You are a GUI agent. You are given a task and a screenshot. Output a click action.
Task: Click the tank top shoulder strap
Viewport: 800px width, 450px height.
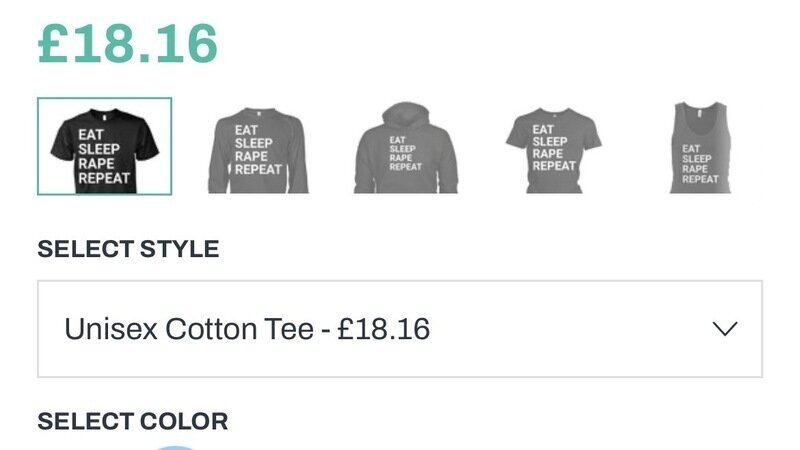pyautogui.click(x=686, y=112)
